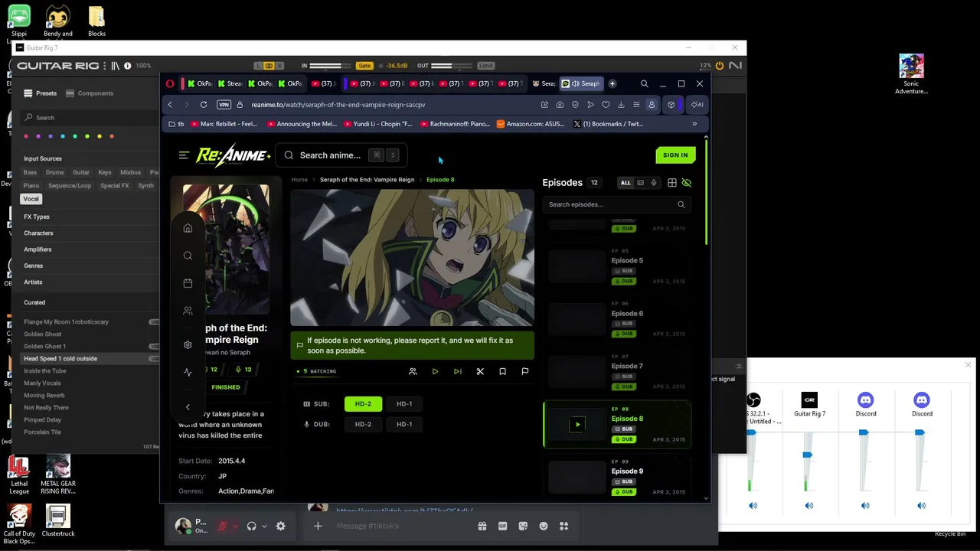
Task: Collapse the floating sidebar with its arrow
Action: [x=188, y=407]
